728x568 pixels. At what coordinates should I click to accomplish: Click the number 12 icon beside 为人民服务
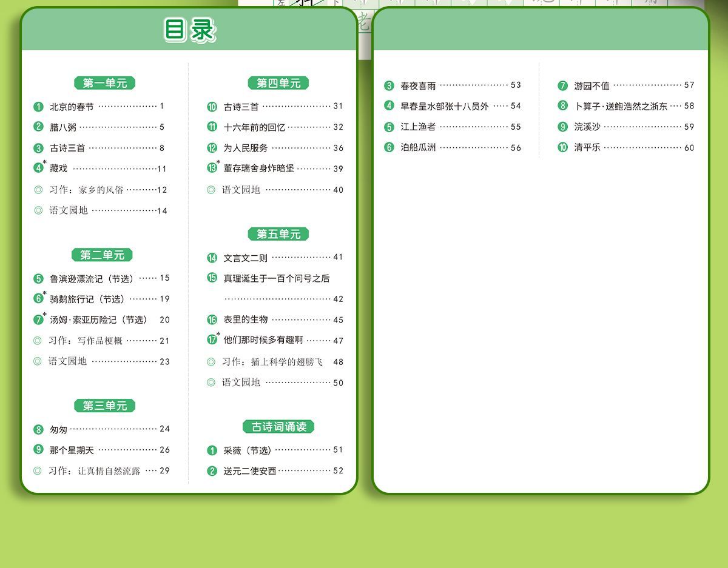[212, 148]
